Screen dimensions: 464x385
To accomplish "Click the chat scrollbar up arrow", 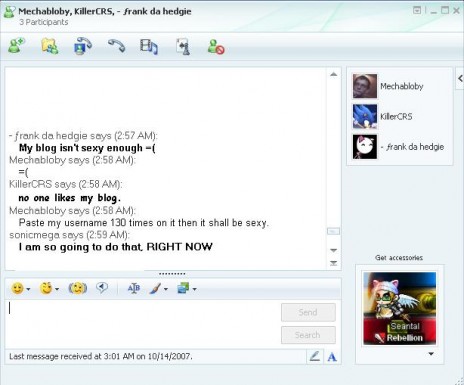I will tap(333, 74).
